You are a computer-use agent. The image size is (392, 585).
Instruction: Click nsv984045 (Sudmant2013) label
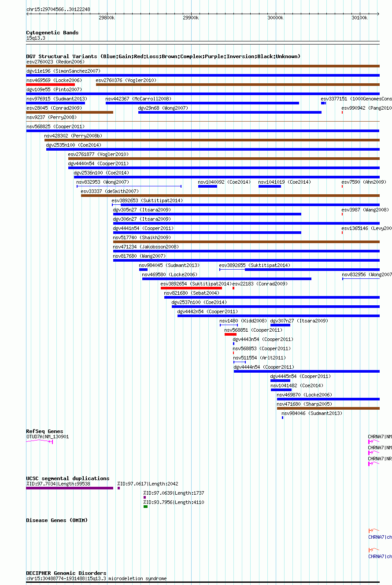tap(169, 265)
